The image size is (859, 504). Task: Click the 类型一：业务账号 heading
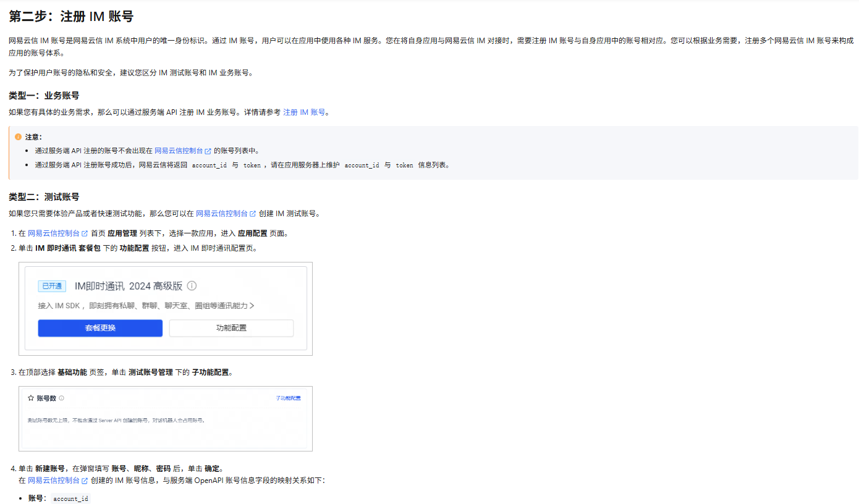(44, 96)
